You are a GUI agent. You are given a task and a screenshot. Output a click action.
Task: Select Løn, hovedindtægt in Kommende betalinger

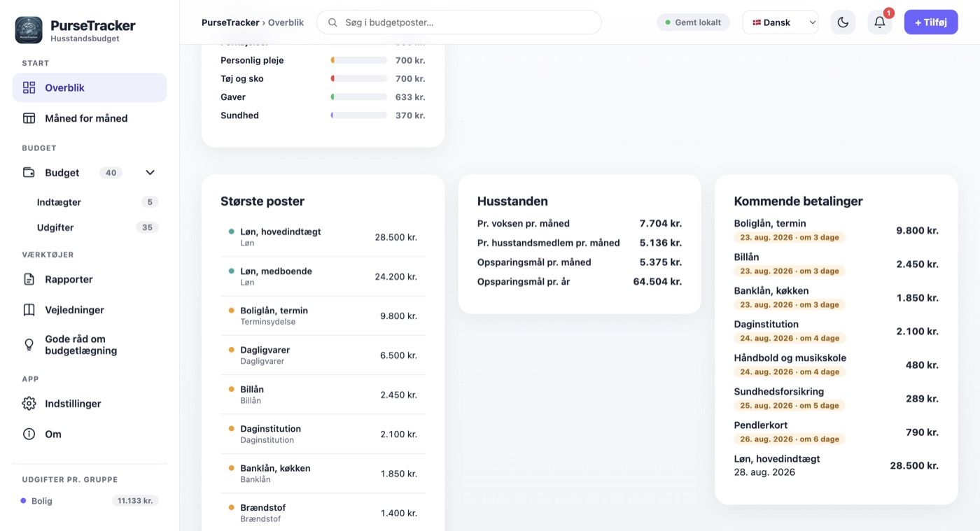836,465
